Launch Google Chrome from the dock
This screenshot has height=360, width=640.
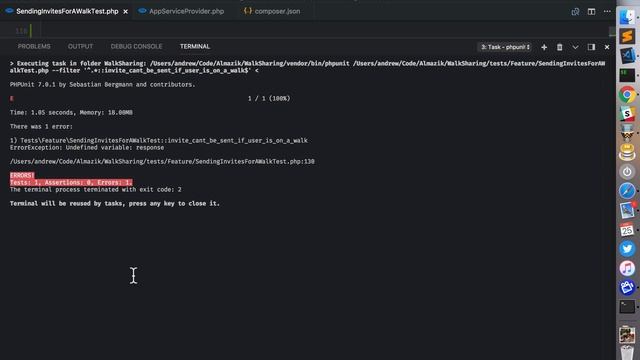click(x=627, y=94)
